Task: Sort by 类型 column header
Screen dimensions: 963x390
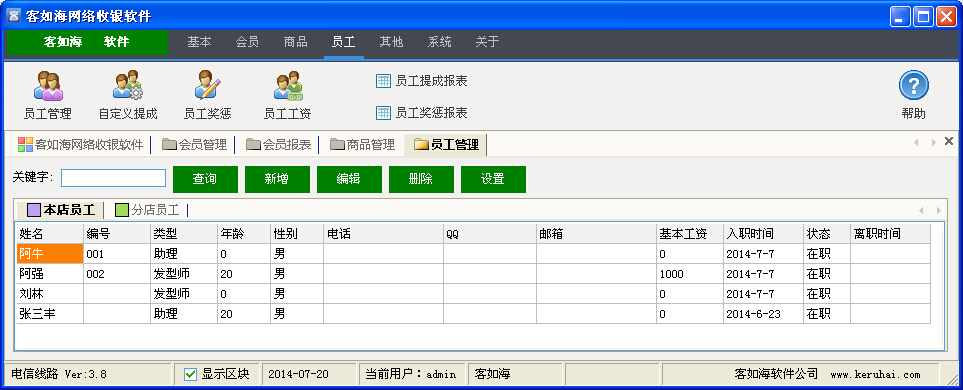Action: [184, 234]
